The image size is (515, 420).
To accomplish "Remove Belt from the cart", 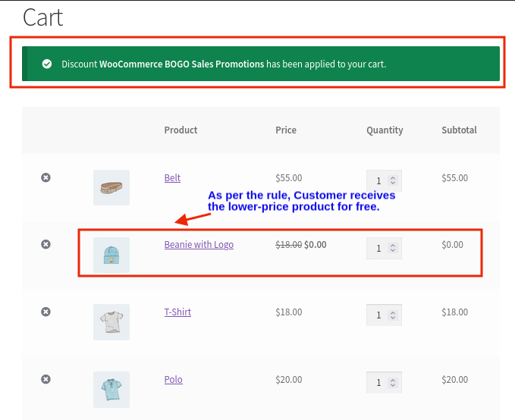I will (46, 177).
